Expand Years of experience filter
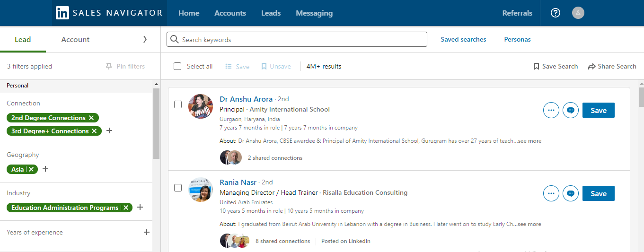Viewport: 644px width, 252px height. pos(147,232)
